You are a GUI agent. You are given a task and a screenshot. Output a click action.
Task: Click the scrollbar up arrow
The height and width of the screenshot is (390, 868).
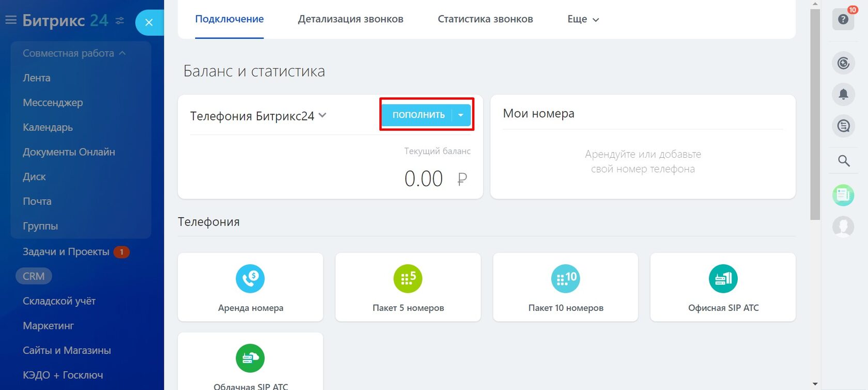(x=815, y=4)
